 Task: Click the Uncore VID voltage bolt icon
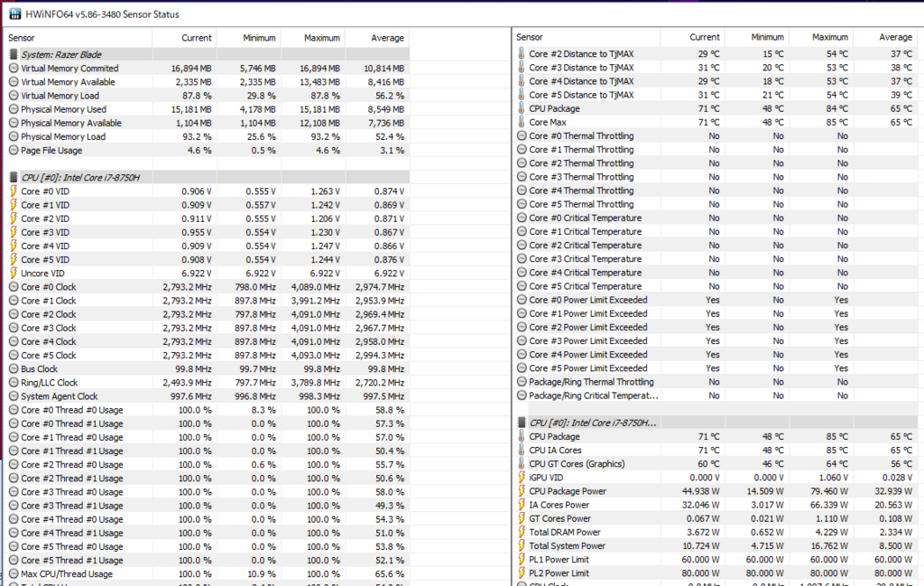click(14, 273)
